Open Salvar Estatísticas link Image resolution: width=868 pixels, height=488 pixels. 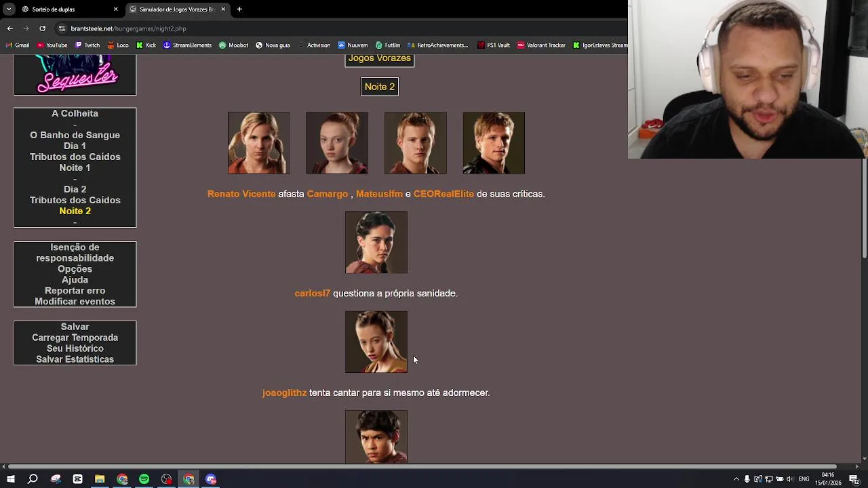75,359
